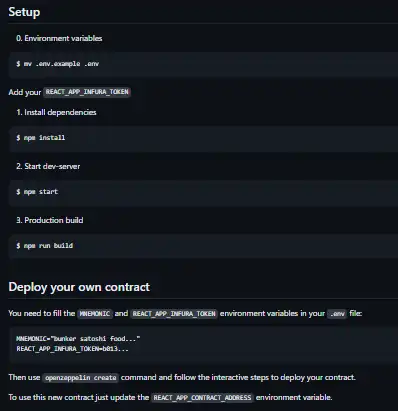398x411 pixels.
Task: Select the .env inline code label
Action: 337,314
